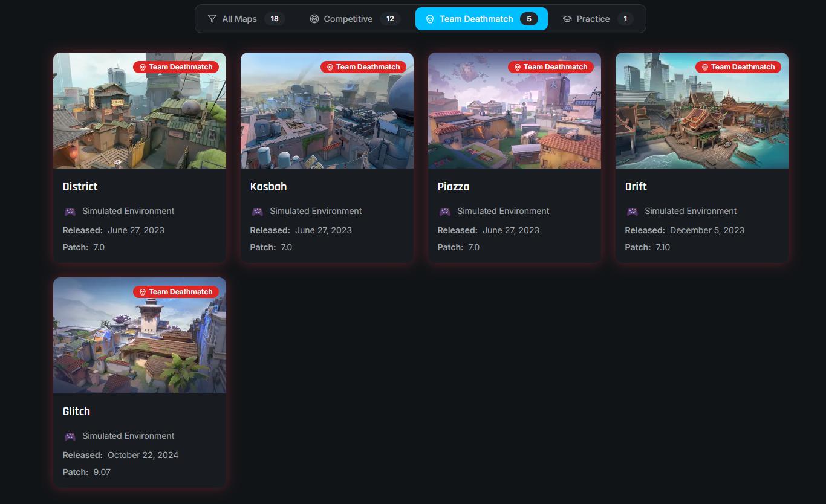Click the gamepad icon on District card
The height and width of the screenshot is (504, 826).
pyautogui.click(x=70, y=212)
